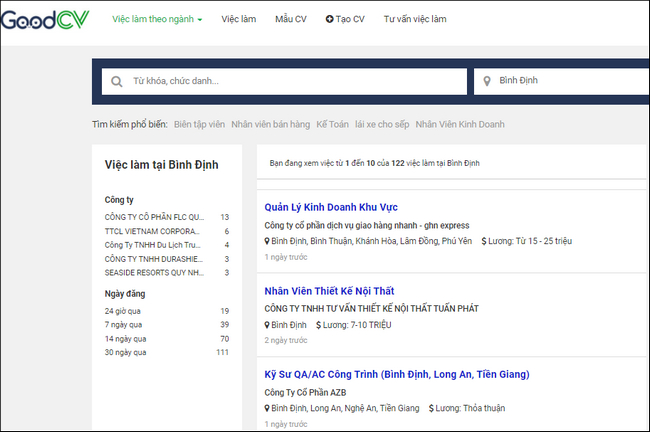Select popular search Nhân viên bán hàng
This screenshot has width=650, height=432.
(x=271, y=124)
